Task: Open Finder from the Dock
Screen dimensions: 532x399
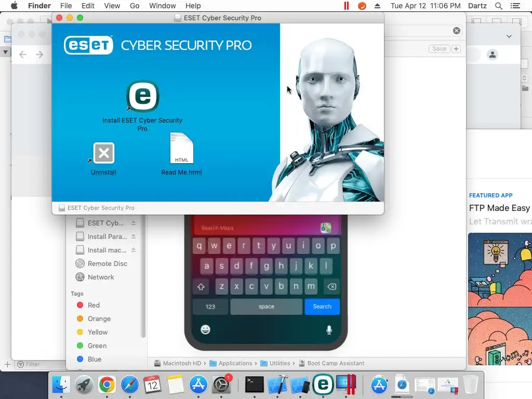Action: pyautogui.click(x=61, y=385)
